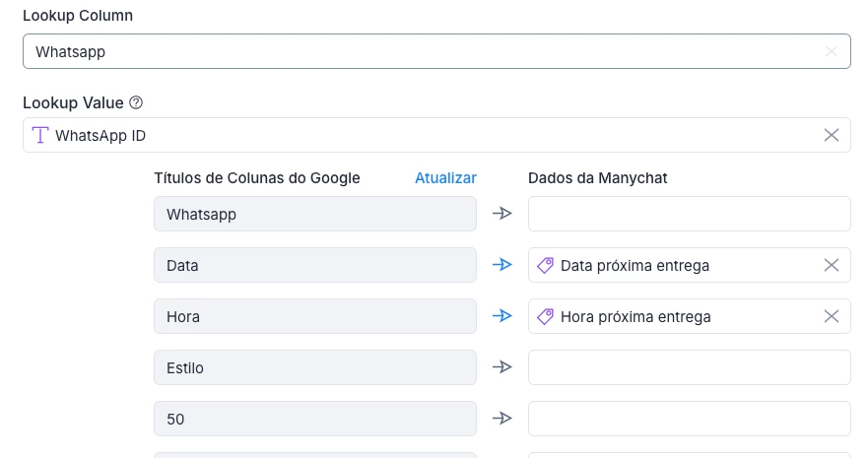Remove the WhatsApp ID lookup value
This screenshot has width=868, height=458.
831,135
